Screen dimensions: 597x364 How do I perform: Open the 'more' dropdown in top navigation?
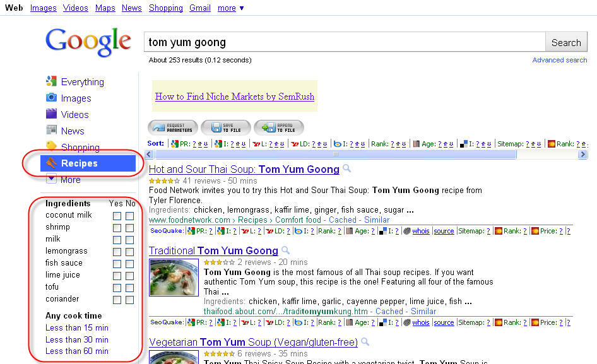[231, 8]
